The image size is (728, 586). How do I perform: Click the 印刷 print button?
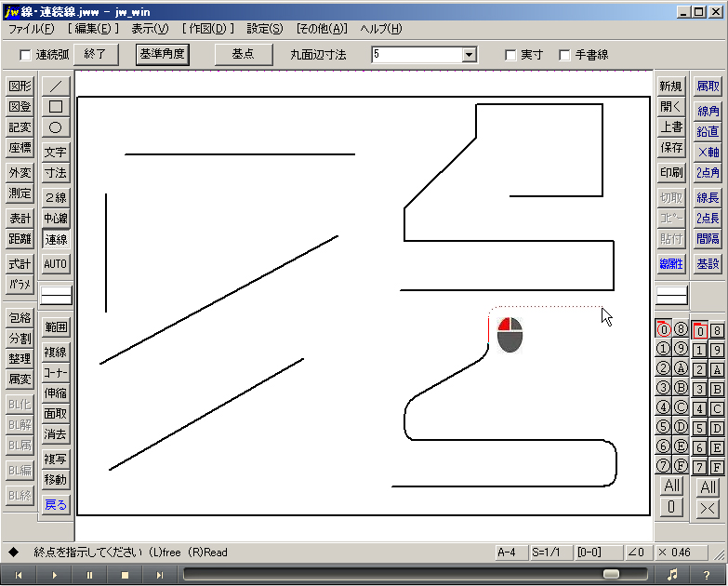[670, 173]
